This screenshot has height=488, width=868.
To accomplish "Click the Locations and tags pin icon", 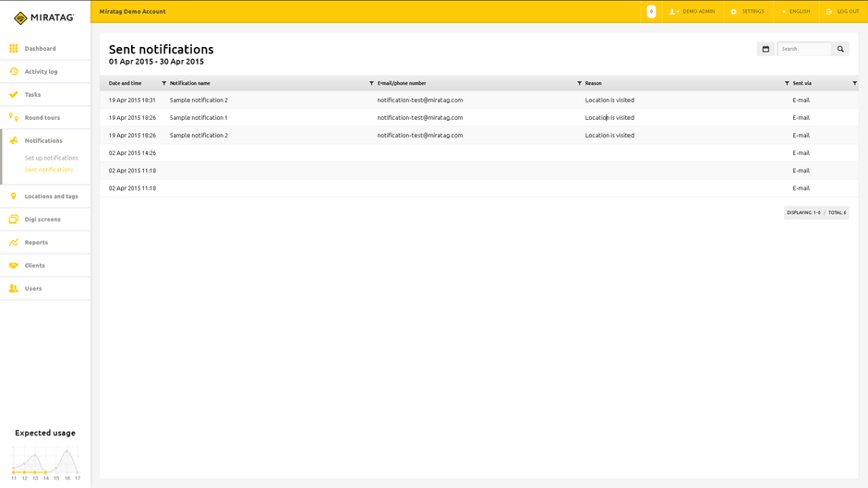I will 13,196.
